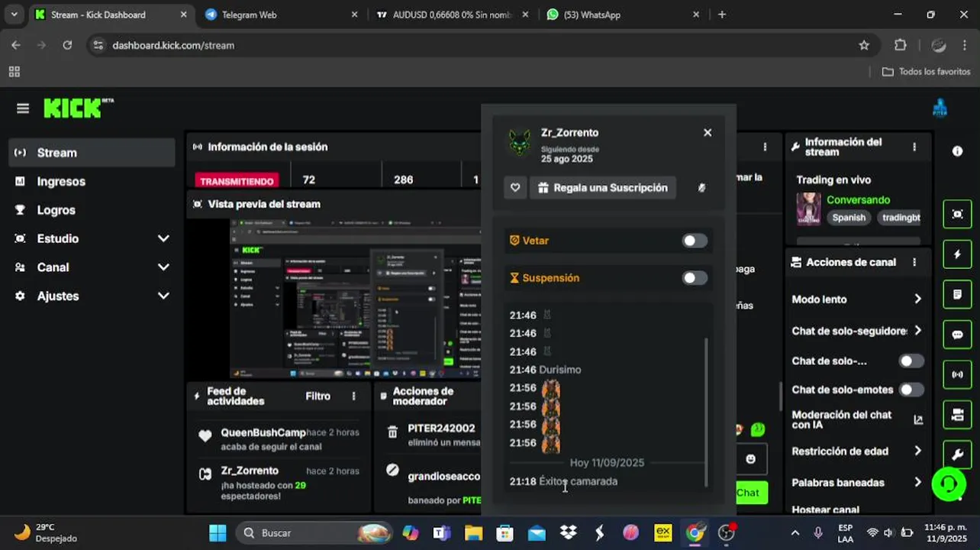Click the Windows Start button

tap(218, 532)
